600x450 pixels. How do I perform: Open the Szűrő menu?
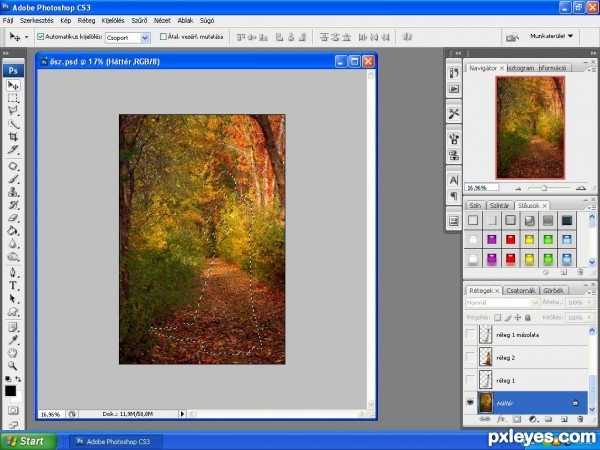click(x=139, y=20)
